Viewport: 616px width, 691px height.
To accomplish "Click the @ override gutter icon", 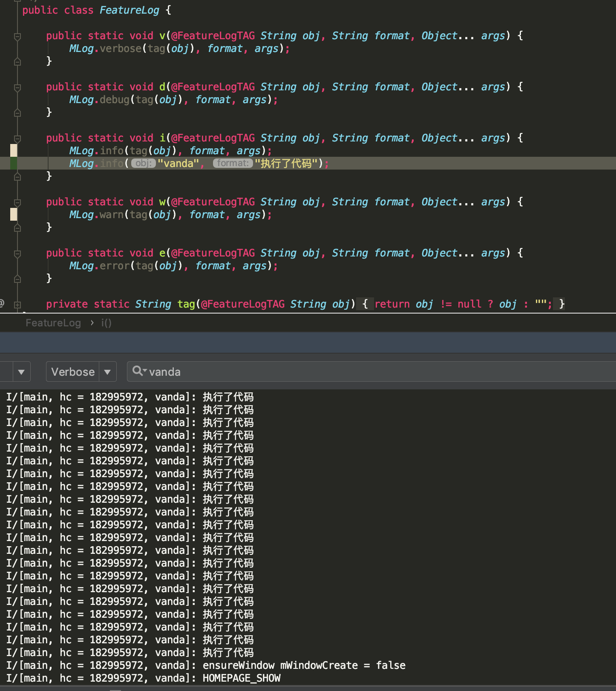I will (x=2, y=304).
